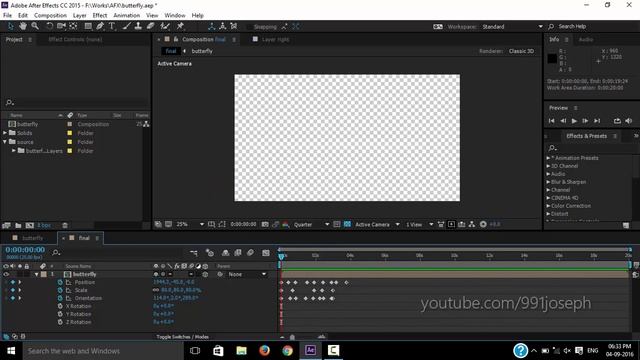Click Toggle Switches / Modes button

(x=182, y=337)
